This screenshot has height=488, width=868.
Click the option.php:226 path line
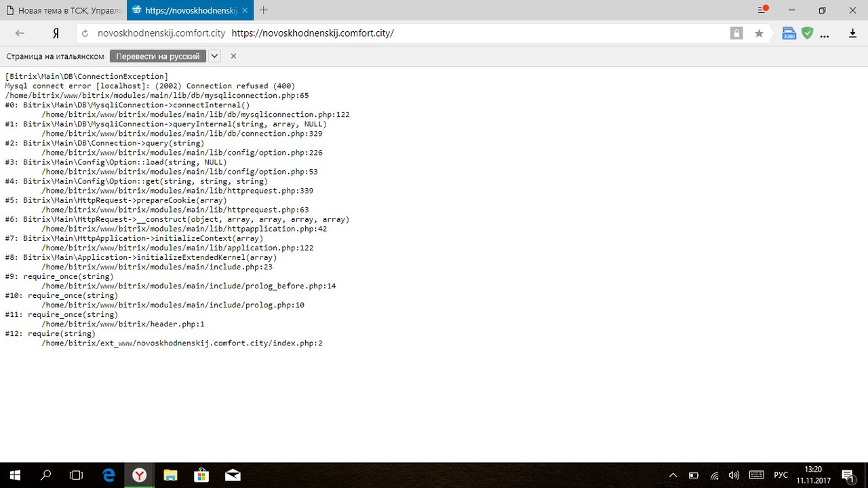pyautogui.click(x=182, y=153)
